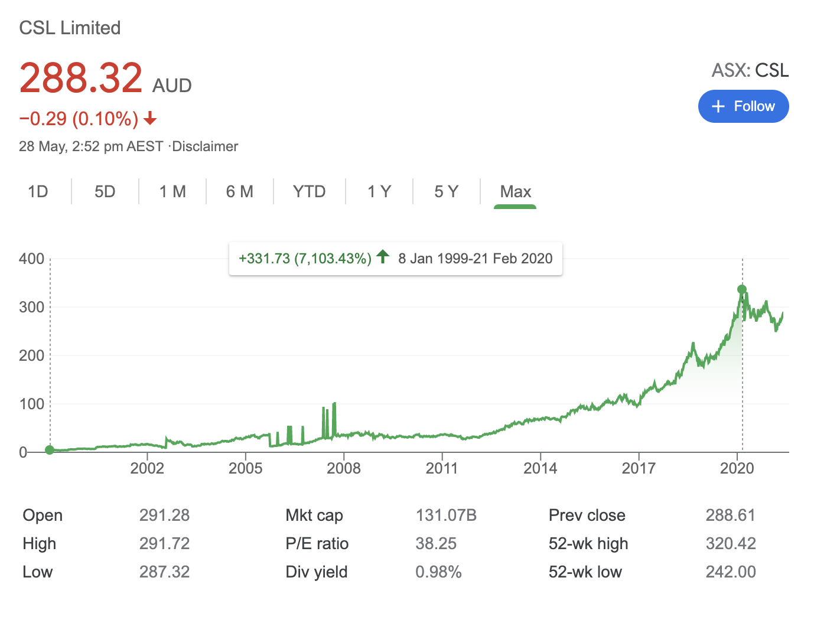The height and width of the screenshot is (620, 840).
Task: Click the chart start marker dot at 1999
Action: [50, 450]
